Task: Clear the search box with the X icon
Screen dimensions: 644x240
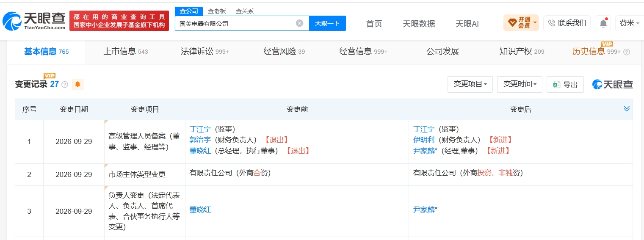Action: pyautogui.click(x=299, y=23)
